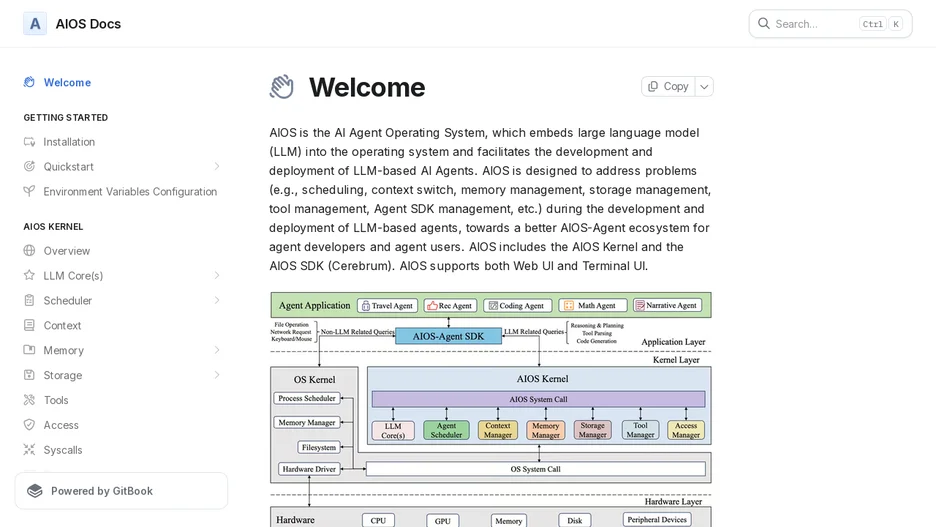Open Environment Variables Configuration page
This screenshot has height=527, width=936.
[130, 192]
